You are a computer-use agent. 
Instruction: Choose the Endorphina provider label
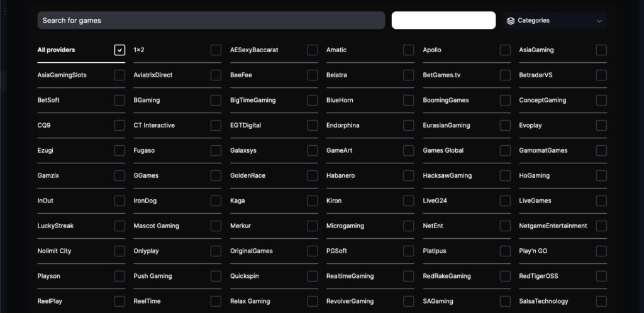click(343, 125)
